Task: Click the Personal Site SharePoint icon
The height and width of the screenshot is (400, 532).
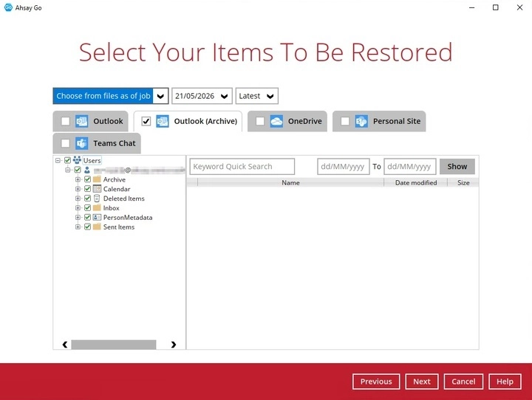Action: click(x=361, y=121)
